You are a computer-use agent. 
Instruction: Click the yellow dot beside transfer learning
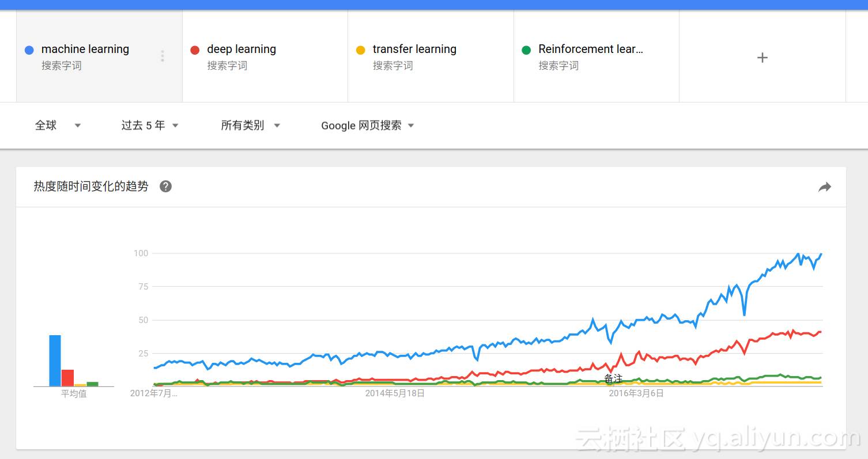coord(361,50)
